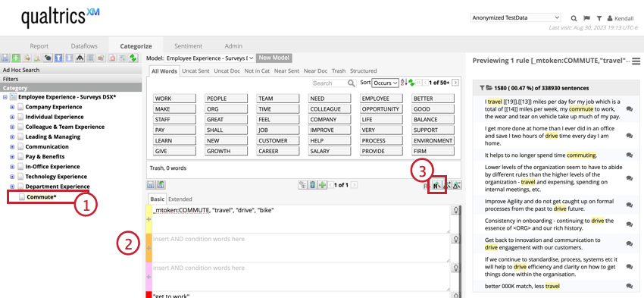Viewport: 644px width, 298px height.
Task: Expand the Pay & Benefits category
Action: [12, 157]
